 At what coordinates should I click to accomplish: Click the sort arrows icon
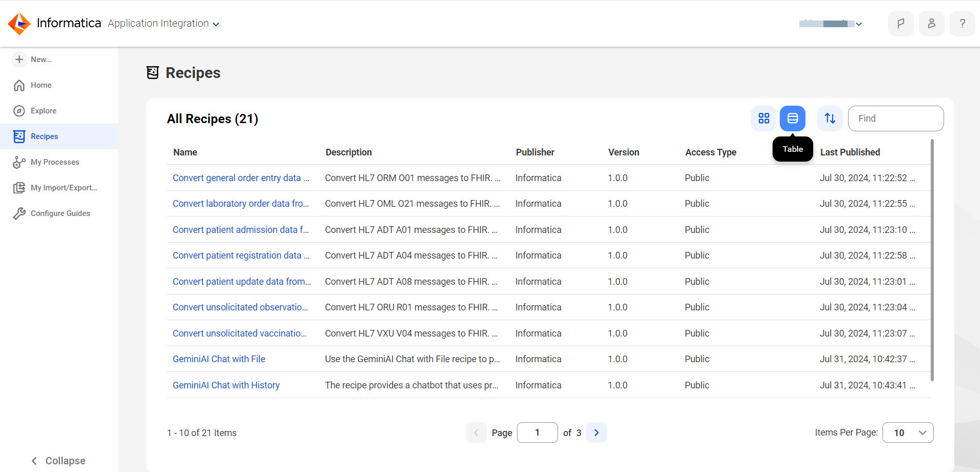[x=830, y=119]
